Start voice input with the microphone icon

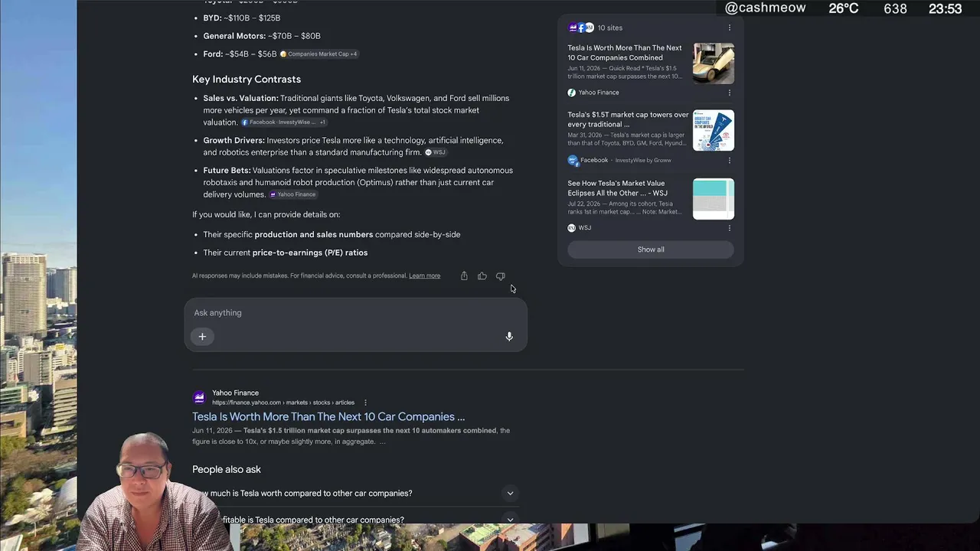coord(509,337)
